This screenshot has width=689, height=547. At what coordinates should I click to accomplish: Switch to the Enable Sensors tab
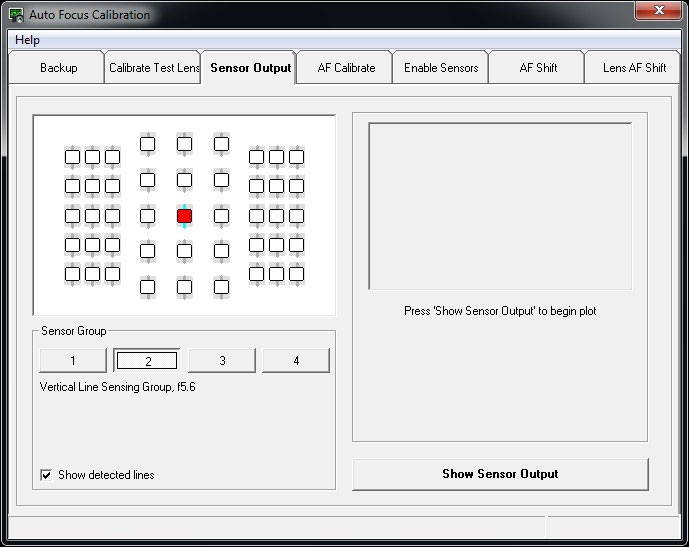tap(441, 68)
